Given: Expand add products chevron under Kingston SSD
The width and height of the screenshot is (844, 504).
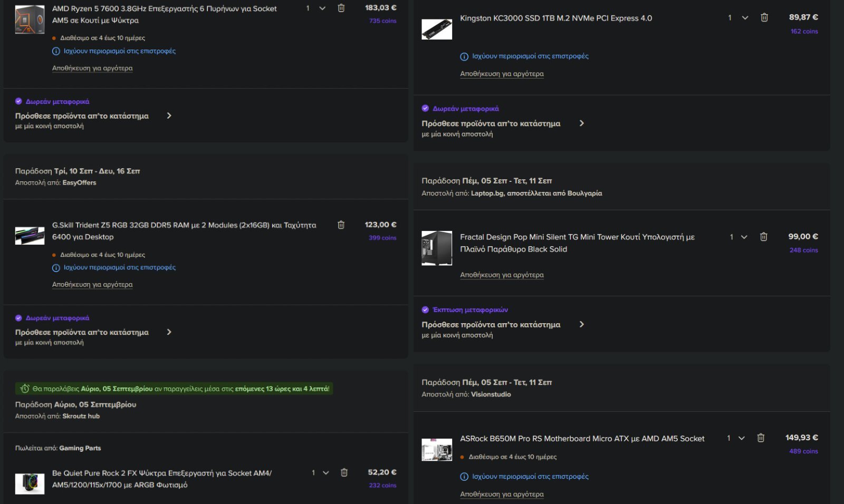Looking at the screenshot, I should [581, 123].
